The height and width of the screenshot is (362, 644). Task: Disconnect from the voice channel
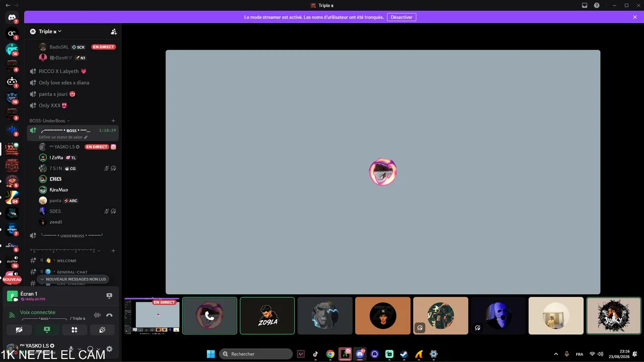109,315
